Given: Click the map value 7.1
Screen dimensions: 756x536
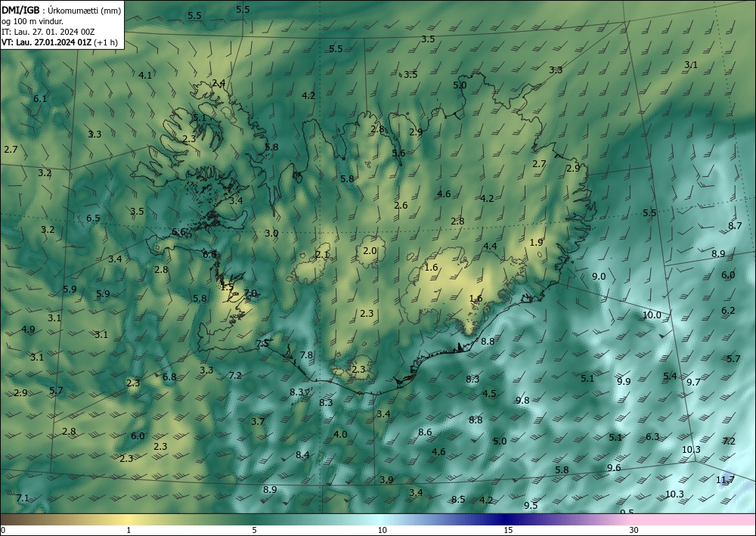Looking at the screenshot, I should point(23,498).
